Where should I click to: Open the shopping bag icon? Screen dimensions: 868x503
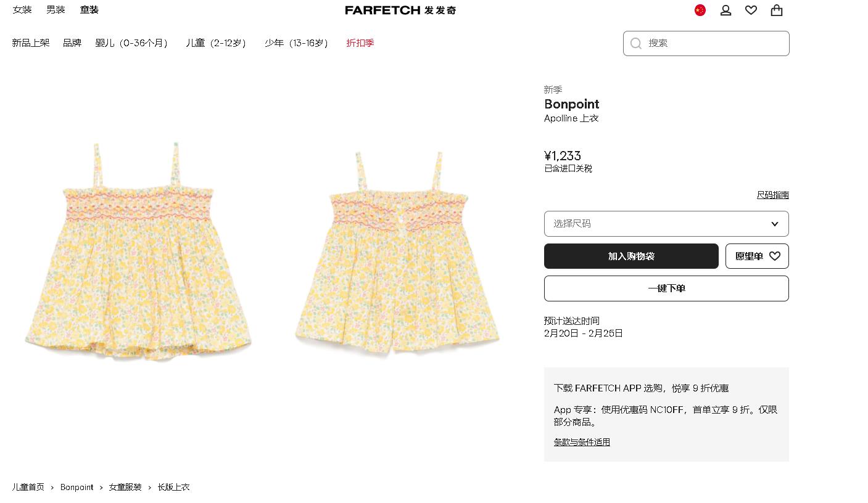point(777,10)
